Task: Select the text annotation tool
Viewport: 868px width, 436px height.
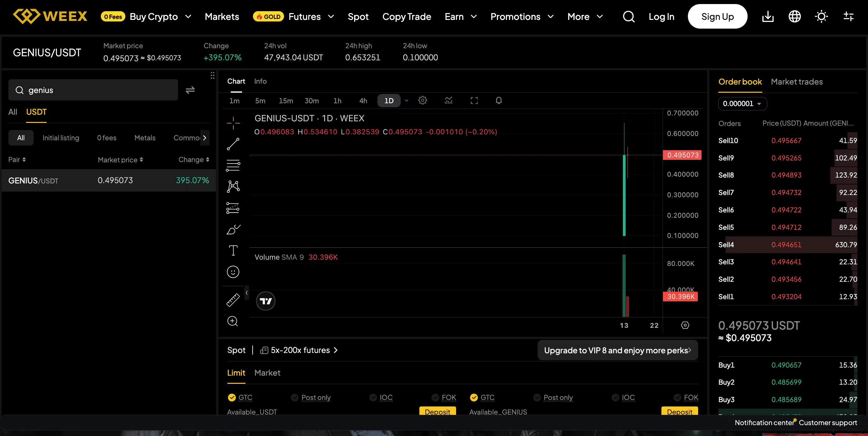Action: tap(233, 250)
